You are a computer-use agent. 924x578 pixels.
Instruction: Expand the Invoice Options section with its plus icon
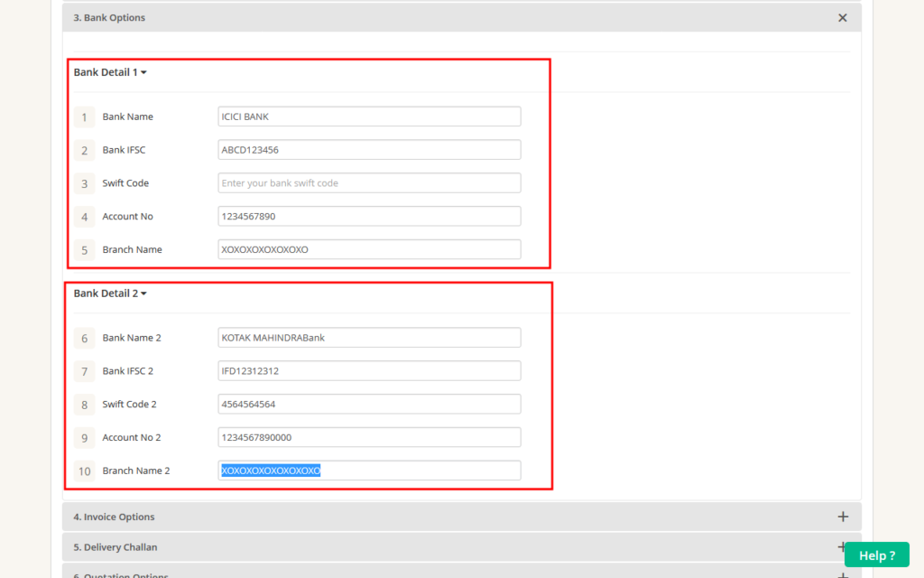(x=843, y=516)
